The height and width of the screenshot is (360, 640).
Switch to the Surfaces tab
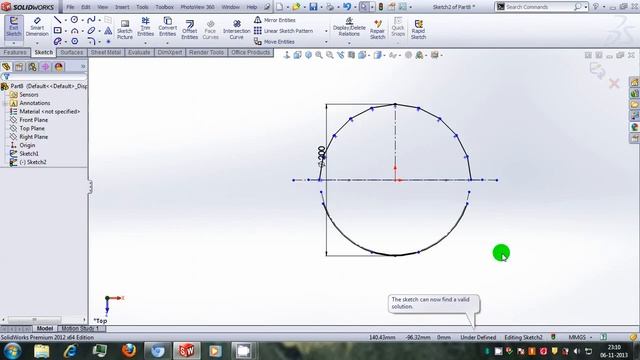click(71, 53)
